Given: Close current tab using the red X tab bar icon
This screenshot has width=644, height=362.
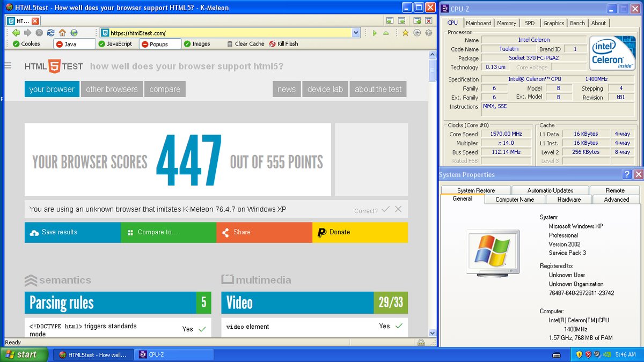Looking at the screenshot, I should coord(428,21).
